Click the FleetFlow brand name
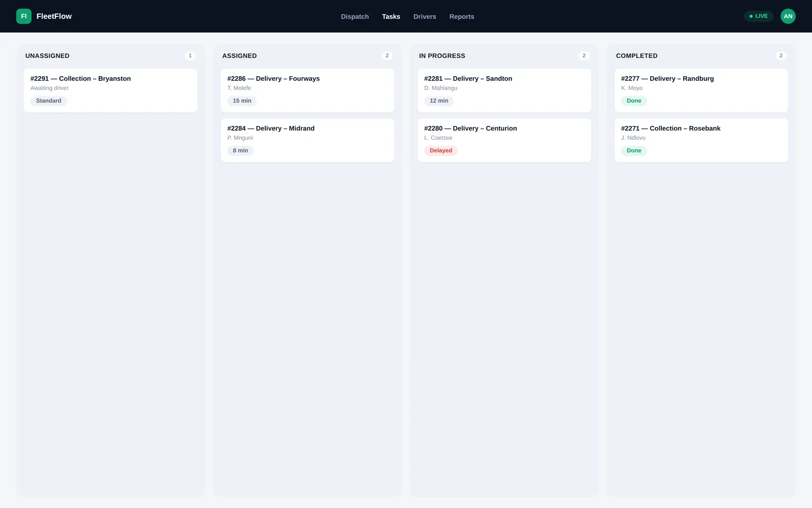The height and width of the screenshot is (508, 812). (x=54, y=16)
